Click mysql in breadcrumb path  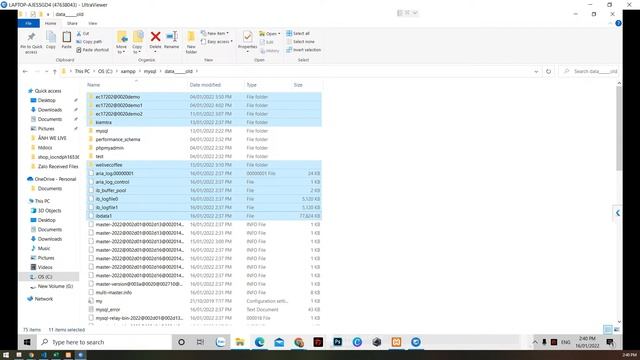pos(150,71)
